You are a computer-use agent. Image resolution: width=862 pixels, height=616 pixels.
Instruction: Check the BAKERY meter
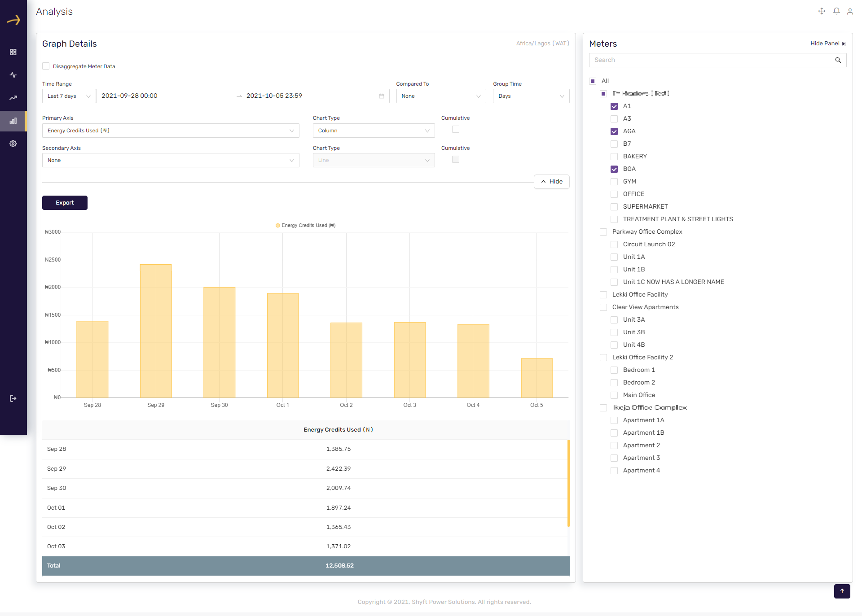[x=614, y=157]
